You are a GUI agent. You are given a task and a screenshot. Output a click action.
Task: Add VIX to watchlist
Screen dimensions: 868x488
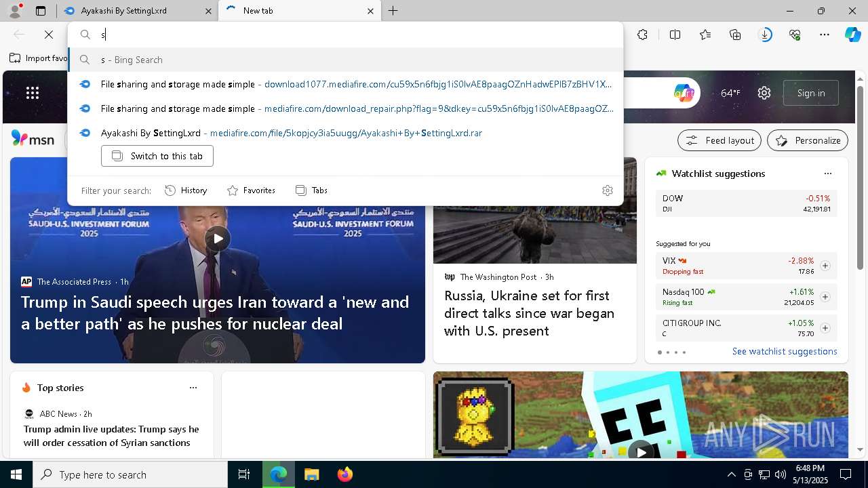825,266
